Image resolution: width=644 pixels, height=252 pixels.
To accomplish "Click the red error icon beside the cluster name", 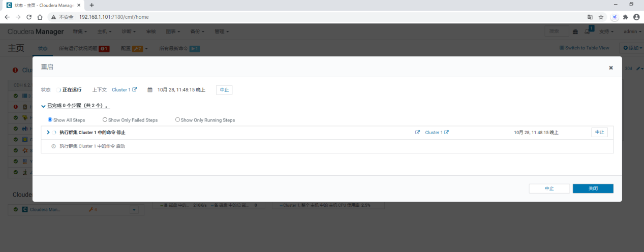I will click(x=15, y=70).
